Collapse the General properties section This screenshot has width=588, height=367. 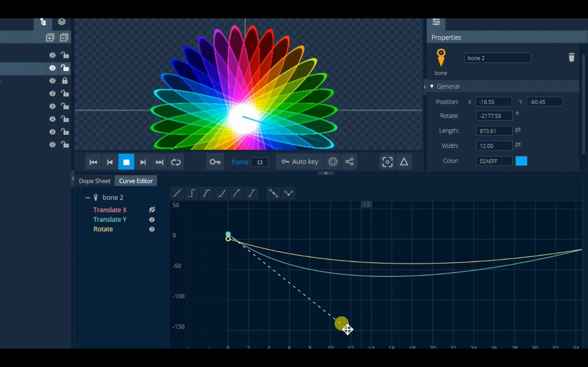(x=432, y=86)
